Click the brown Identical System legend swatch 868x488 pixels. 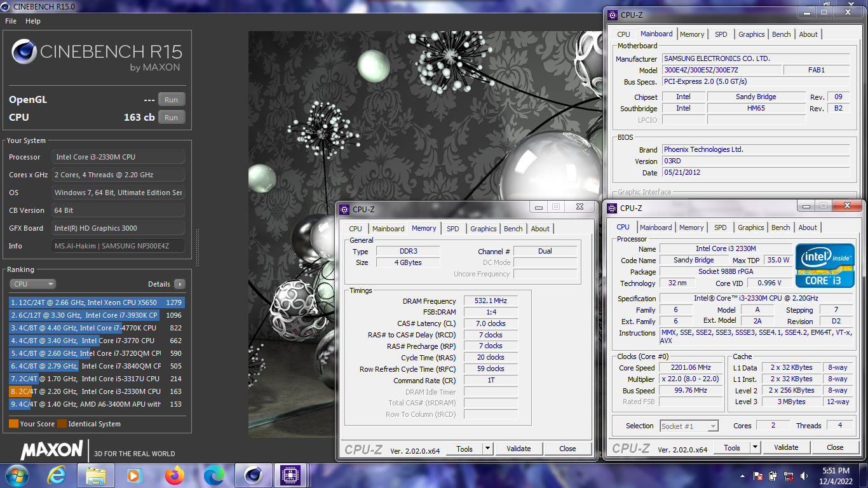62,424
